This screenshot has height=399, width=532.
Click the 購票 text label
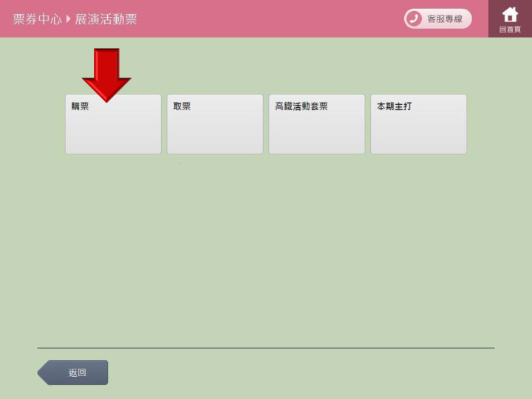(80, 106)
